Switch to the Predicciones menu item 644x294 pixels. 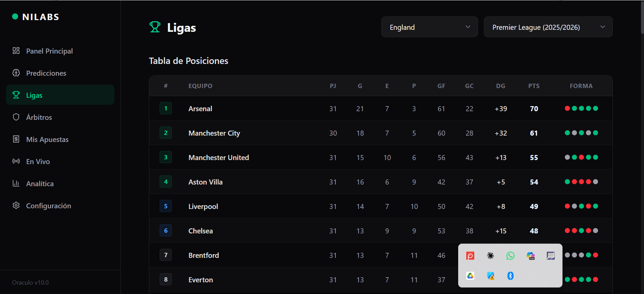(x=46, y=73)
